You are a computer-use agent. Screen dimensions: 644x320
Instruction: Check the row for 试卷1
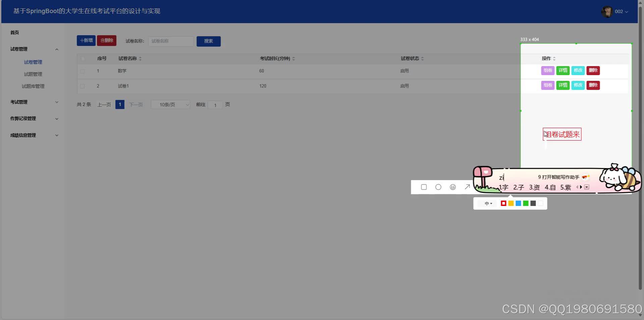pyautogui.click(x=83, y=86)
